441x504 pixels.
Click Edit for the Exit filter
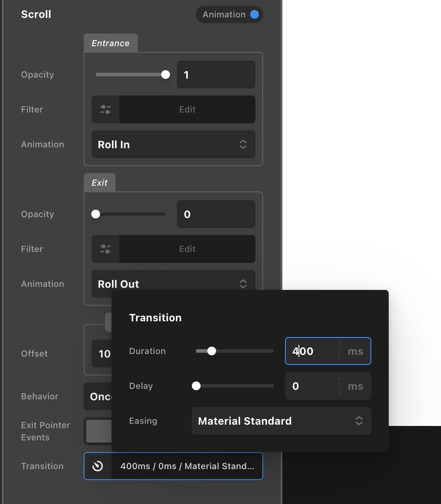coord(187,249)
